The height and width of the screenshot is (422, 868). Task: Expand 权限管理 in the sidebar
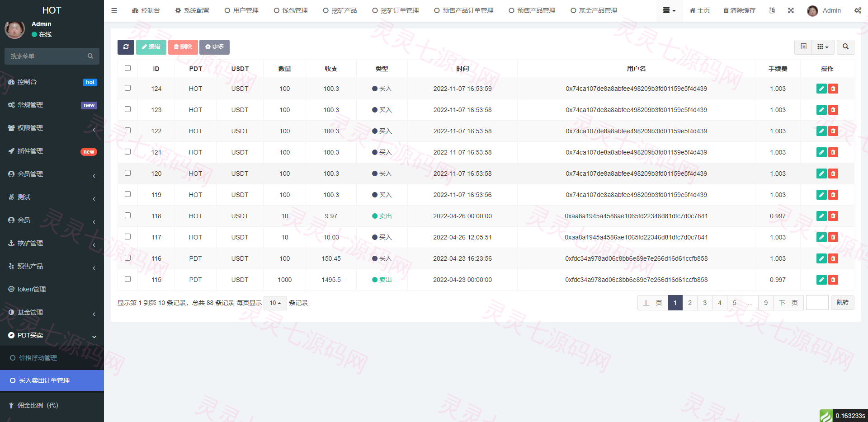[52, 128]
